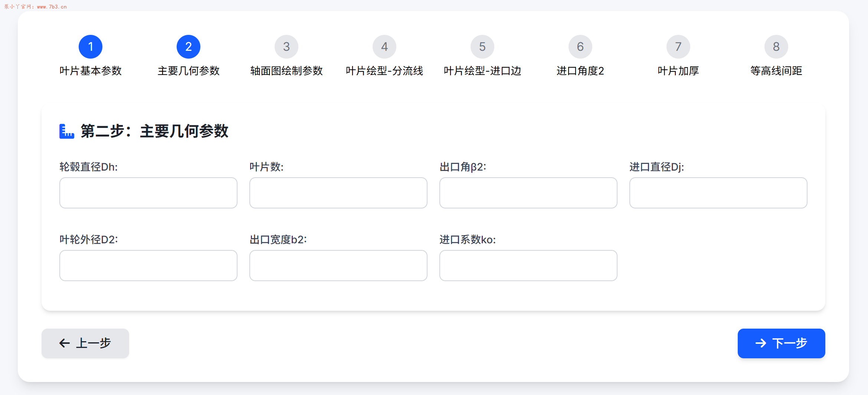Click step 1 circle 叶片基本参数

point(91,47)
